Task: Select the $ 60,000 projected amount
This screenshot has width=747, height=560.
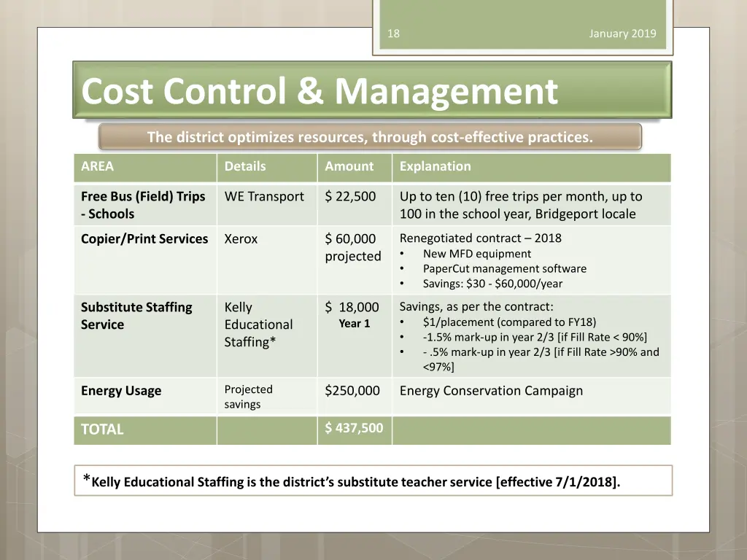Action: tap(352, 247)
